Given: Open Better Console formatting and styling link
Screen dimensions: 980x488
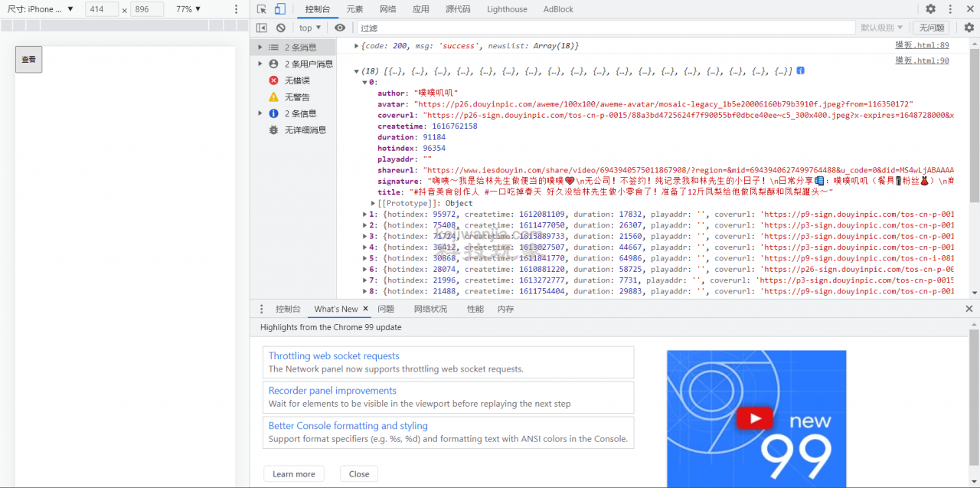Looking at the screenshot, I should (x=348, y=426).
